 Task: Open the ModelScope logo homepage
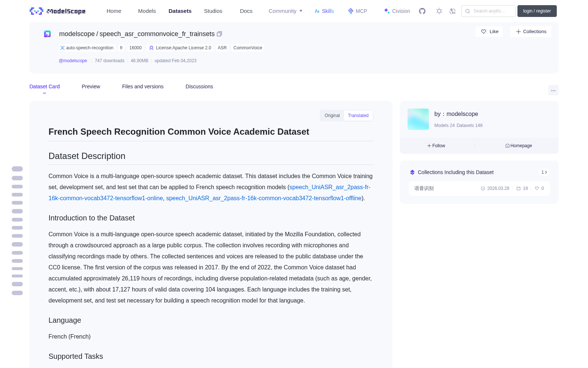tap(58, 11)
